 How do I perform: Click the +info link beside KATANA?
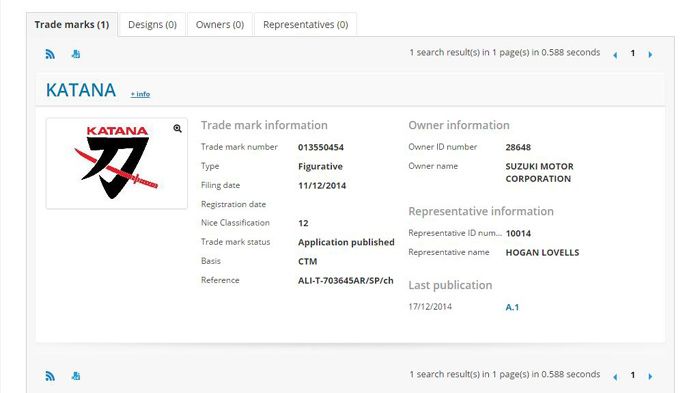point(140,94)
